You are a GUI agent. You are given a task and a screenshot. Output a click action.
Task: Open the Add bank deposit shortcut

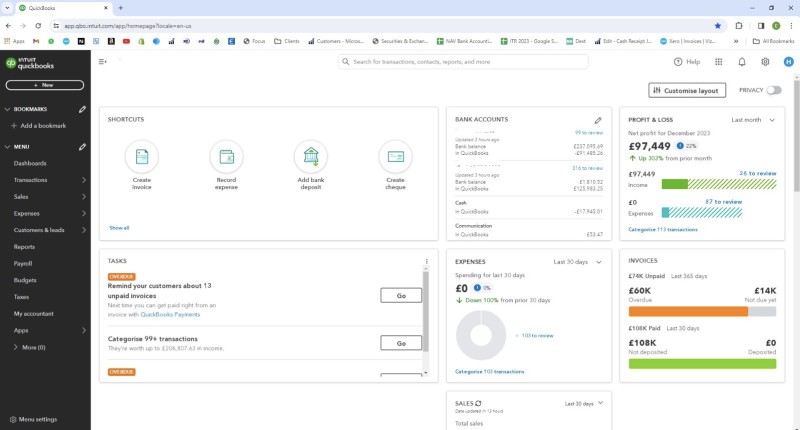click(x=311, y=157)
